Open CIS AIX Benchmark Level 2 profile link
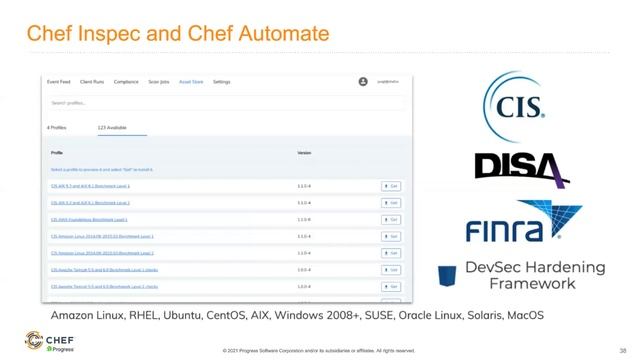 [x=90, y=202]
